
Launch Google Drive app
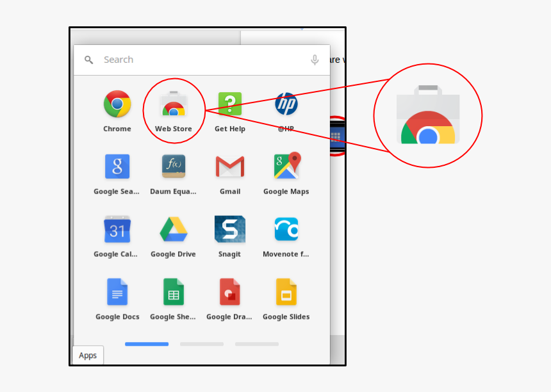tap(174, 229)
